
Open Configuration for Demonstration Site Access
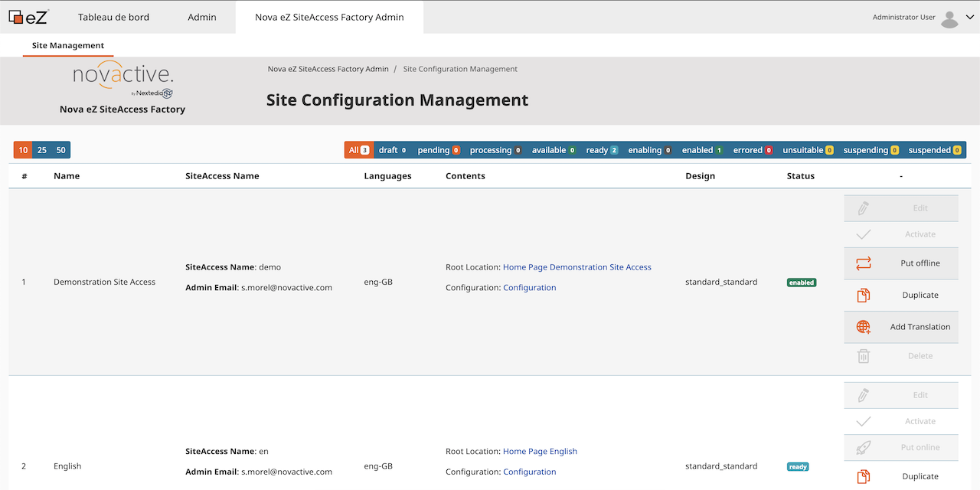529,287
